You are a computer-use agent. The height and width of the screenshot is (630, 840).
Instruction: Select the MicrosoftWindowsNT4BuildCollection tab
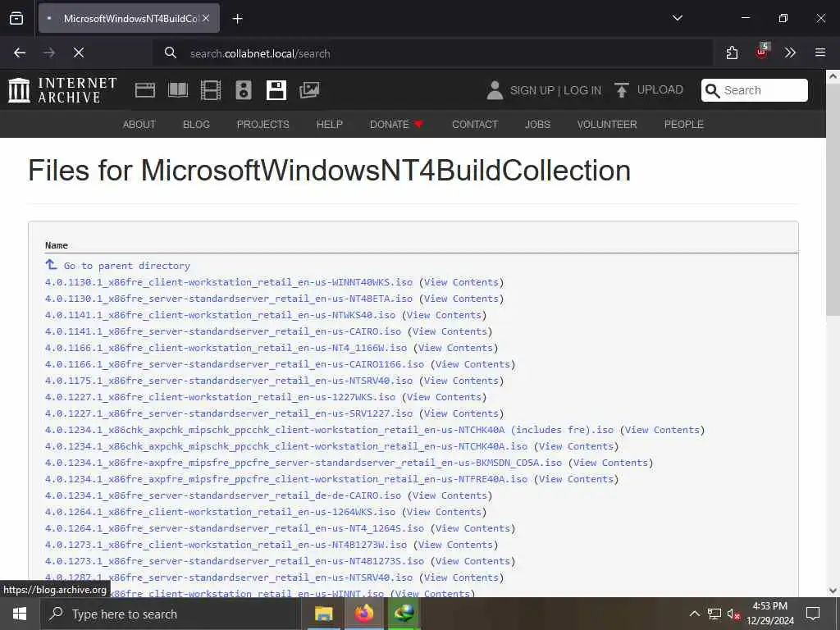(x=129, y=18)
